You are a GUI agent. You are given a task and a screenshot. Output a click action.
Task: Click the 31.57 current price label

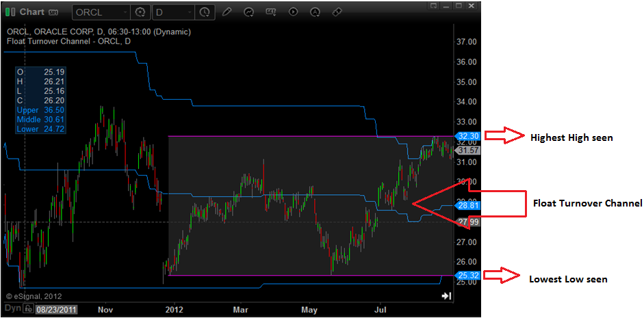click(x=467, y=150)
